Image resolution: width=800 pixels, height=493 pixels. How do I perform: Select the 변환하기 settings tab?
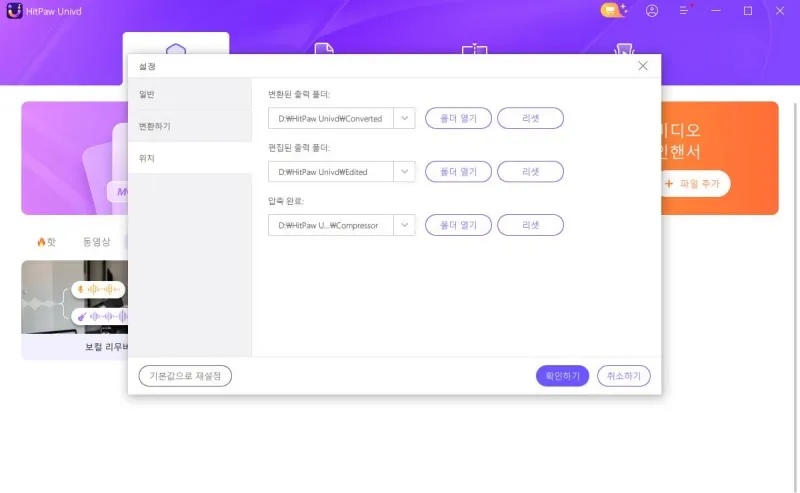(189, 126)
